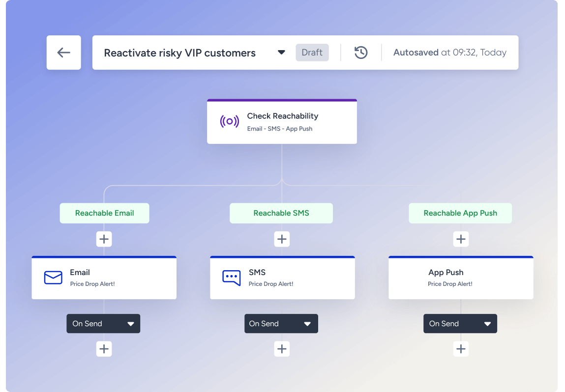The height and width of the screenshot is (392, 565).
Task: Select the Reachable App Push branch label
Action: [460, 213]
